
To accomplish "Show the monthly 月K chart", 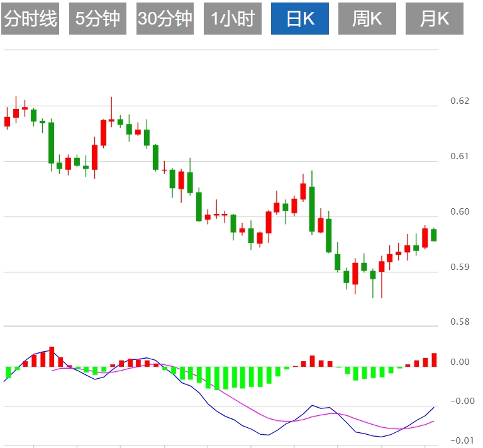I will pyautogui.click(x=434, y=20).
